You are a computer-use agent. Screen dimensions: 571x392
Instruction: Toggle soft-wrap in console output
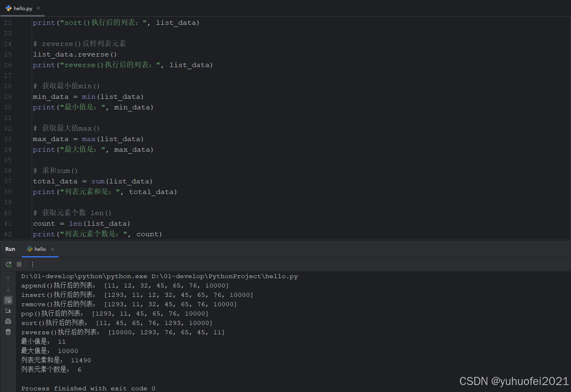point(8,300)
